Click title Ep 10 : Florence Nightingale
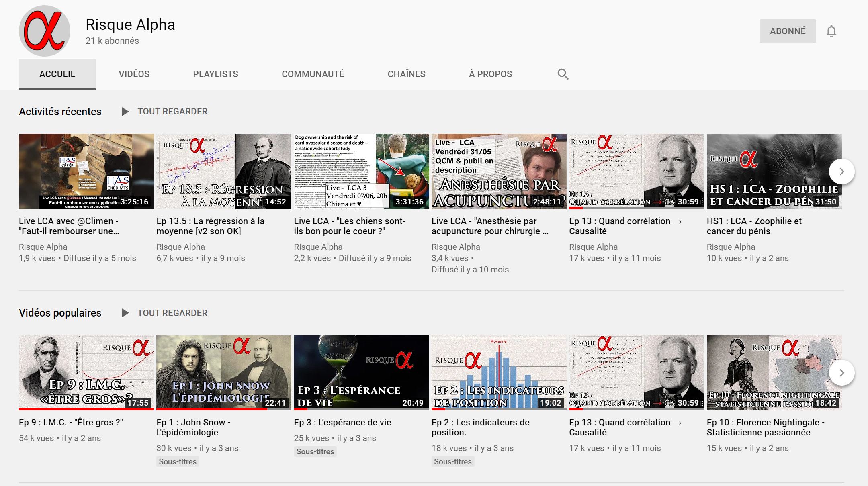Viewport: 868px width, 486px height. 766,427
